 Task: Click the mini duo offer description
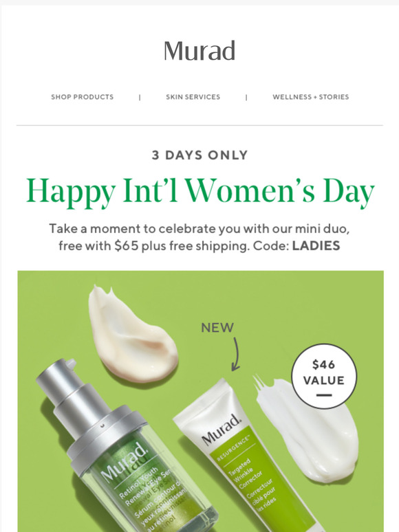click(x=199, y=237)
